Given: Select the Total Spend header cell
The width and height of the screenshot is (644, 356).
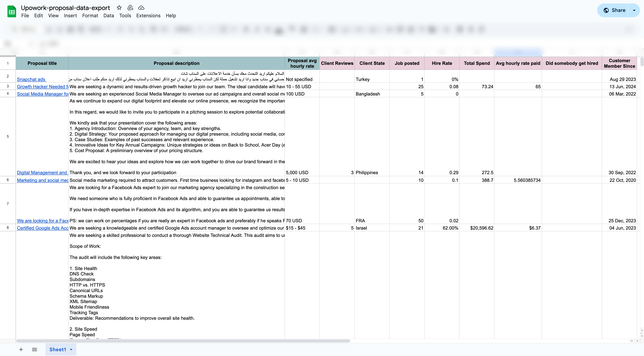Looking at the screenshot, I should [476, 63].
